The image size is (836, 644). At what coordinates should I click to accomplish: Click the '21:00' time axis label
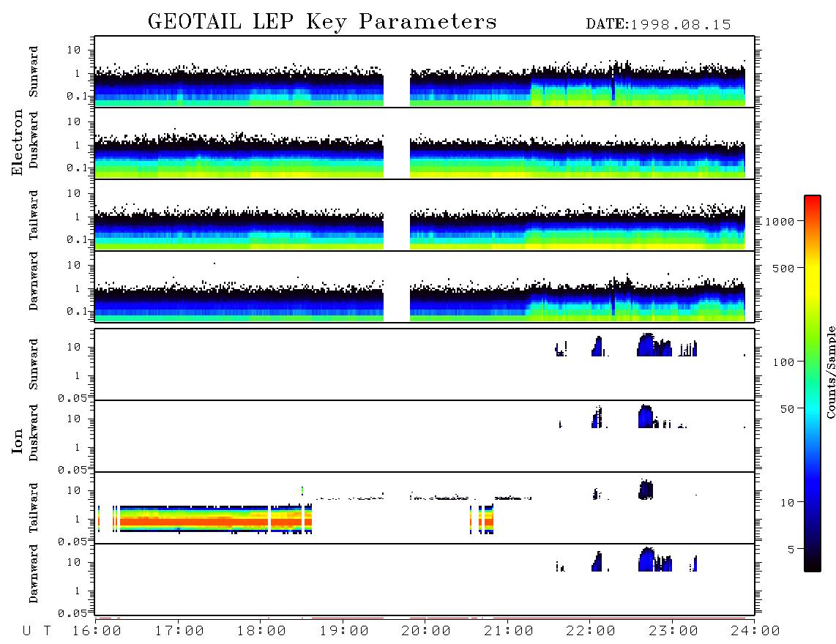click(x=509, y=631)
